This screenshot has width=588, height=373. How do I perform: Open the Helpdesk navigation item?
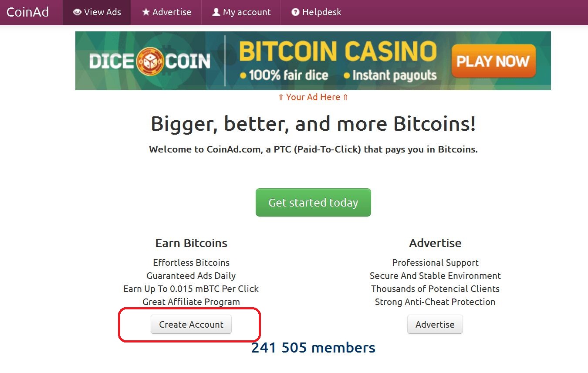[x=316, y=12]
